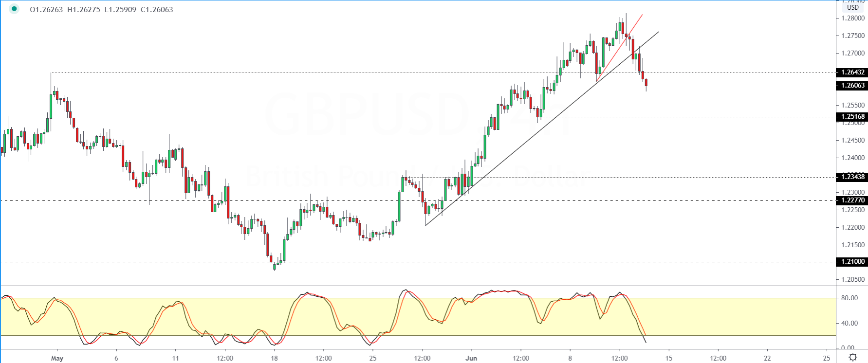Select the low value L1.25909

[120, 10]
